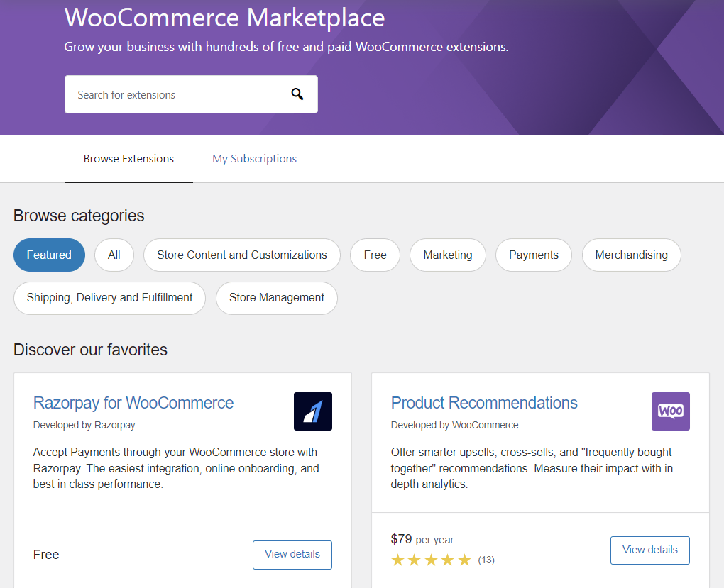Click the Razorpay description paragraph
This screenshot has width=724, height=588.
pyautogui.click(x=176, y=468)
